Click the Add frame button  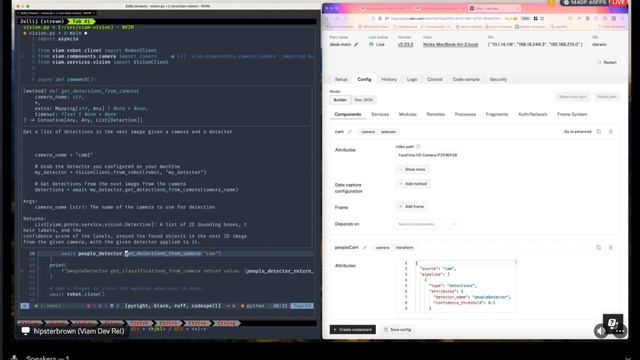pos(411,207)
